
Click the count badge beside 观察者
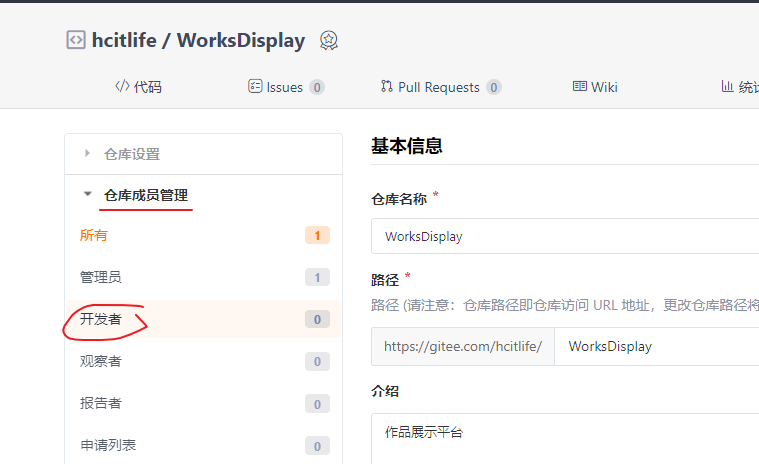(317, 361)
